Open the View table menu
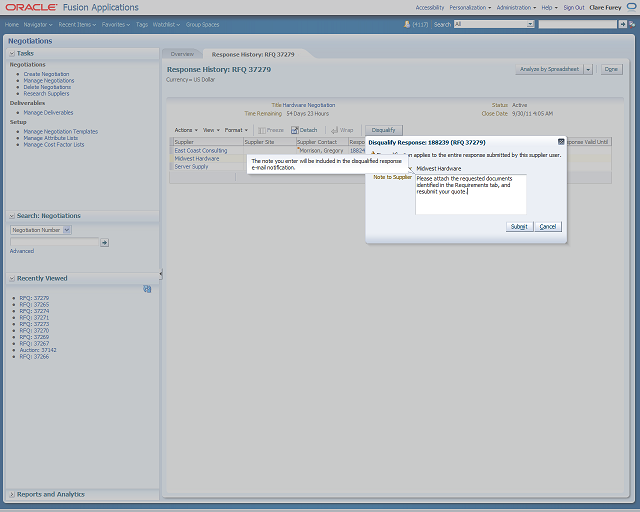The height and width of the screenshot is (512, 640). pos(211,130)
